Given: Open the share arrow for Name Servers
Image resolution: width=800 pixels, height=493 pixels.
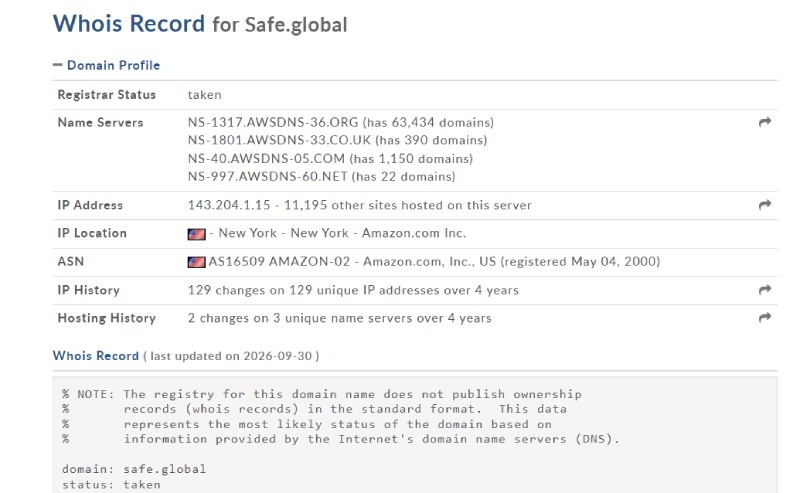Looking at the screenshot, I should pyautogui.click(x=764, y=122).
